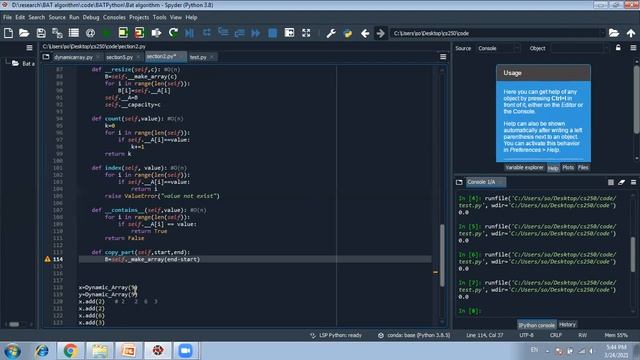Open the Search menu
The height and width of the screenshot is (360, 640).
click(36, 17)
